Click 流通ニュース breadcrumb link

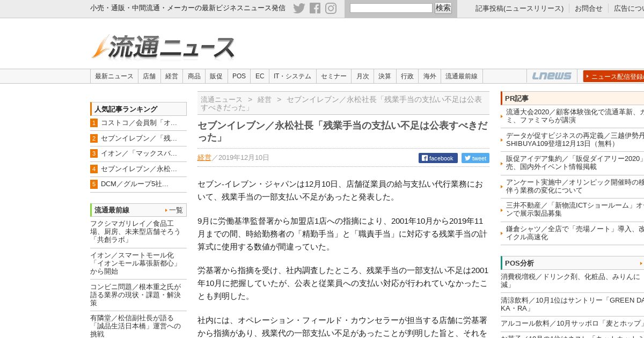(222, 100)
